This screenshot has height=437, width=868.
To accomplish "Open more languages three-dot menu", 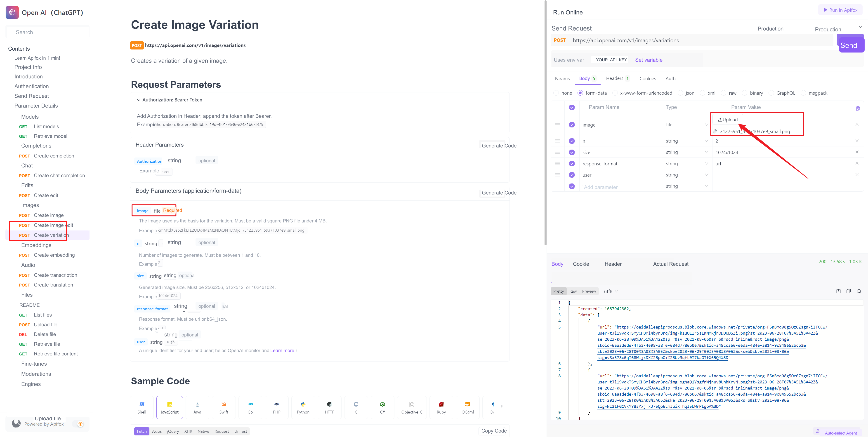I will 502,407.
